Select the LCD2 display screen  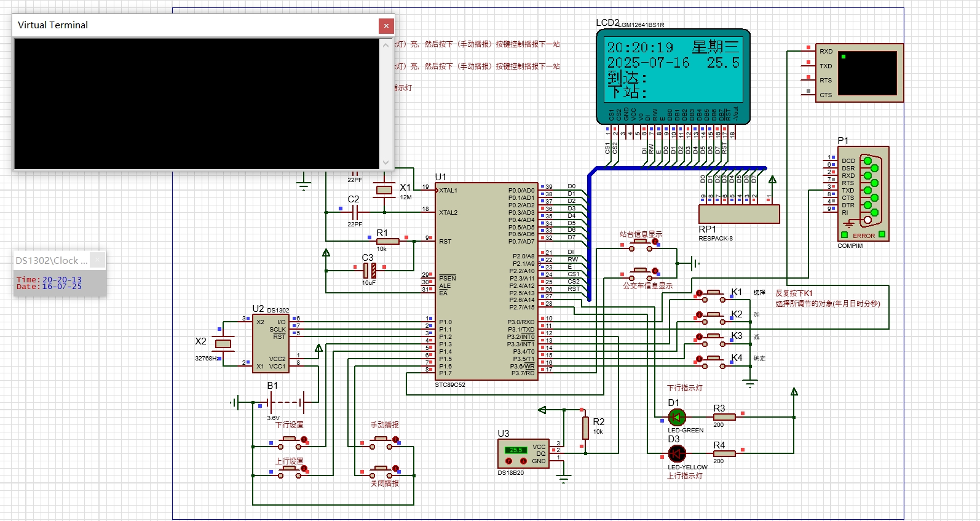[673, 69]
